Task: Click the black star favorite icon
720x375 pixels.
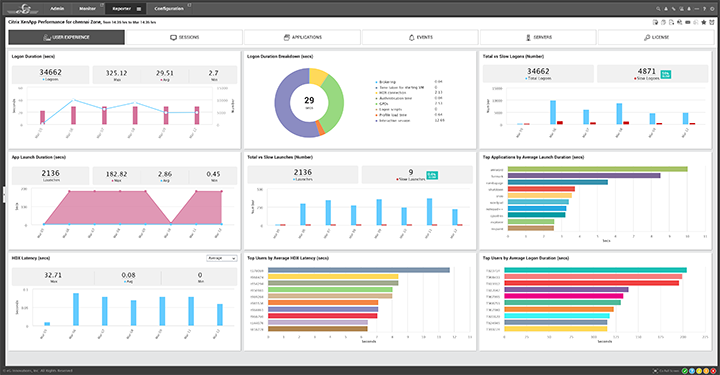Action: coord(703,22)
